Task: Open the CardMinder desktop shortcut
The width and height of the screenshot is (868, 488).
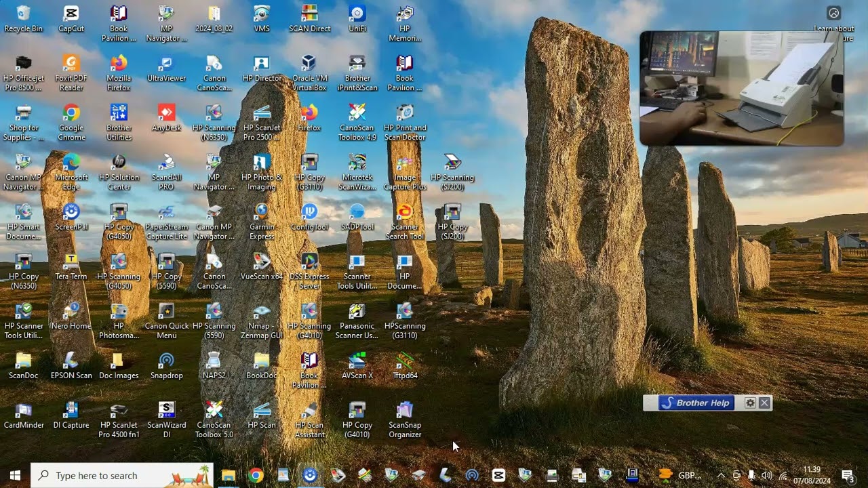Action: 23,415
